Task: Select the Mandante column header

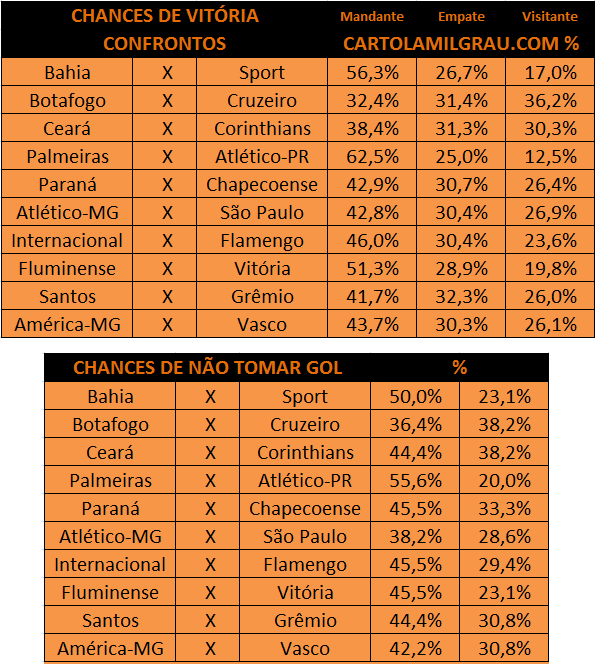Action: (x=372, y=17)
